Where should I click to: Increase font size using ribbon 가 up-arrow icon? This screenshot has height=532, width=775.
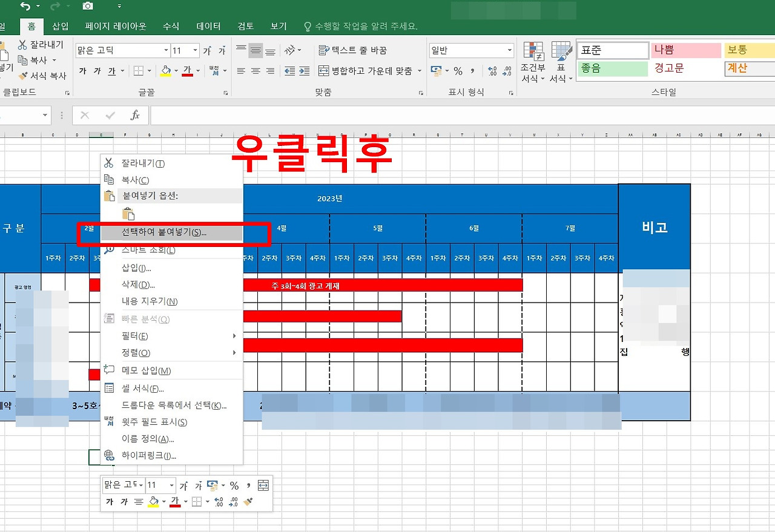(x=208, y=51)
